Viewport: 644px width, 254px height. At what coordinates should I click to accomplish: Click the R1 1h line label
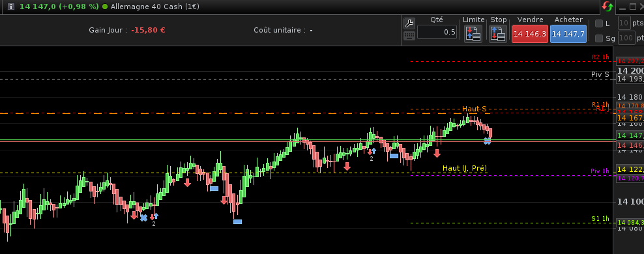click(x=600, y=104)
